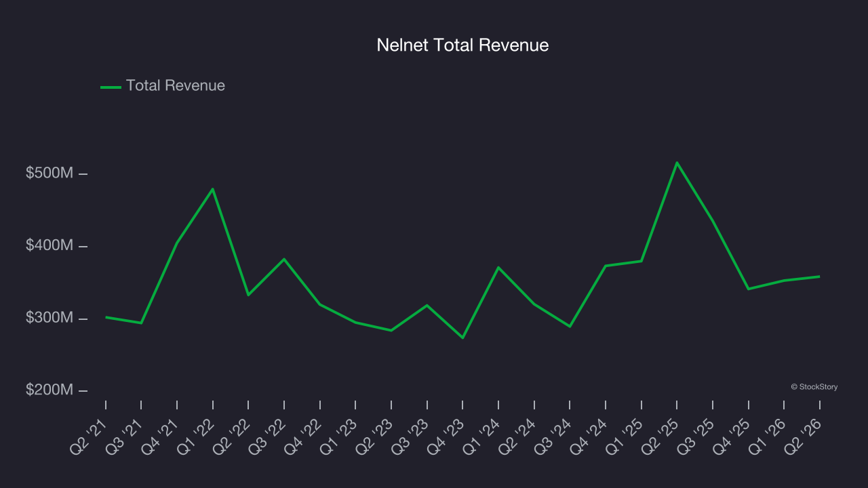The height and width of the screenshot is (488, 868).
Task: Click the green Total Revenue legend line
Action: pyautogui.click(x=111, y=87)
